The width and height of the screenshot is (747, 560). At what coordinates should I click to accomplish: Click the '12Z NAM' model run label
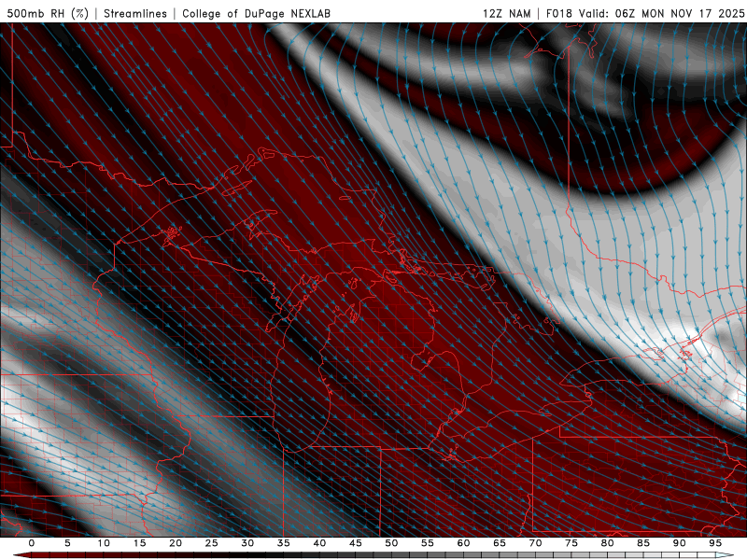(506, 13)
